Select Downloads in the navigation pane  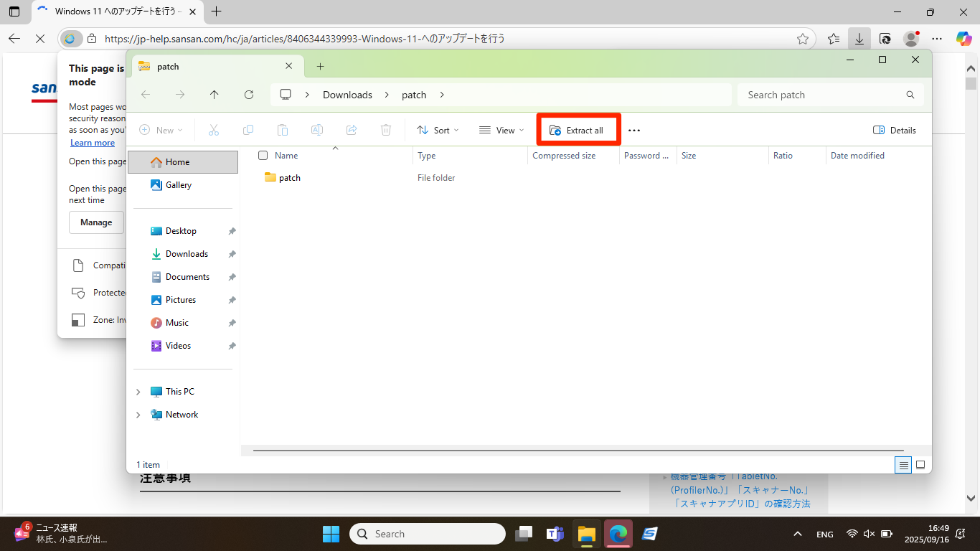point(187,254)
